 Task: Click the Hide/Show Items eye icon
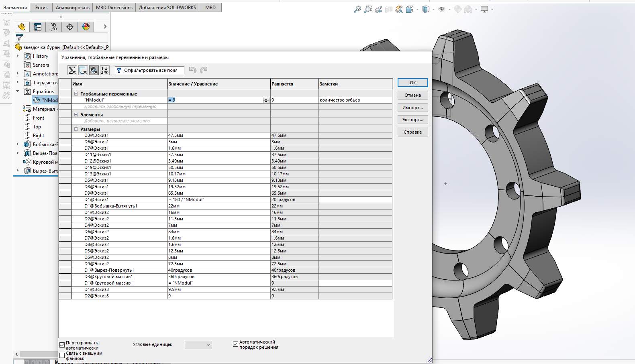(442, 9)
